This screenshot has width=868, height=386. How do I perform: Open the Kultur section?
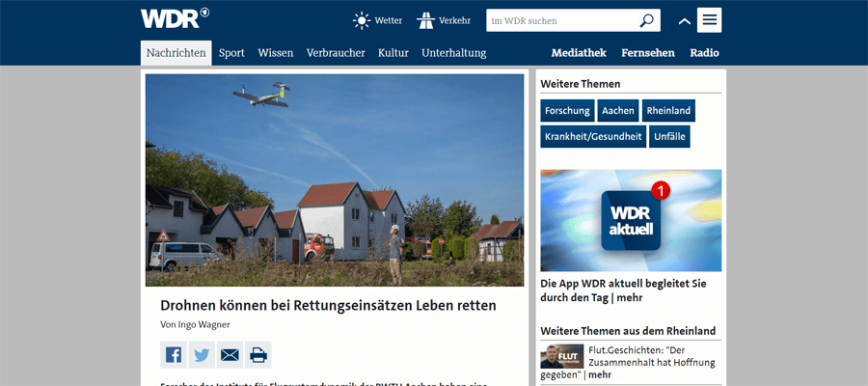pyautogui.click(x=393, y=53)
